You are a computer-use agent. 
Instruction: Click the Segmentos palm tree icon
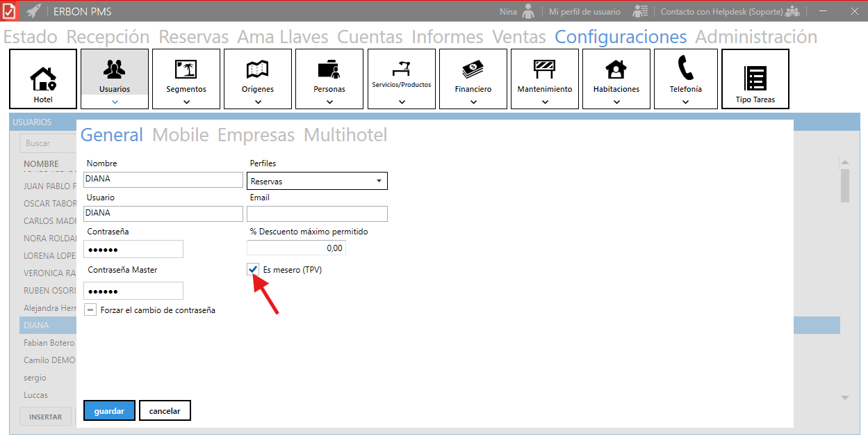(x=186, y=70)
